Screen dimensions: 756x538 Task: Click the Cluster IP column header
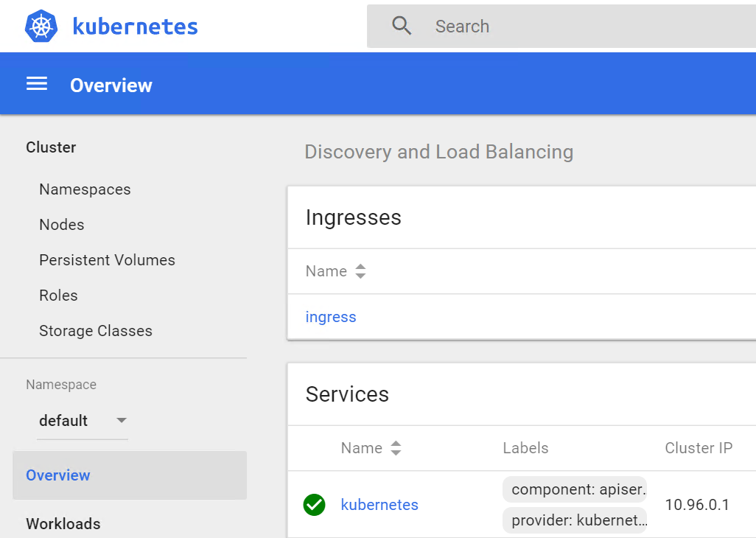click(699, 448)
